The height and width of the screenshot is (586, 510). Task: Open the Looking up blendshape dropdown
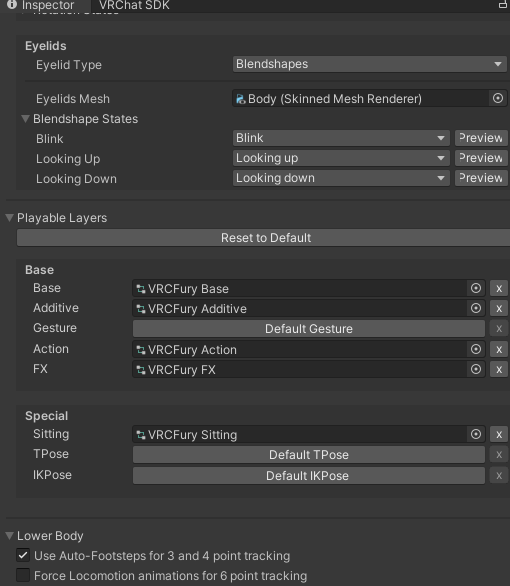click(341, 158)
